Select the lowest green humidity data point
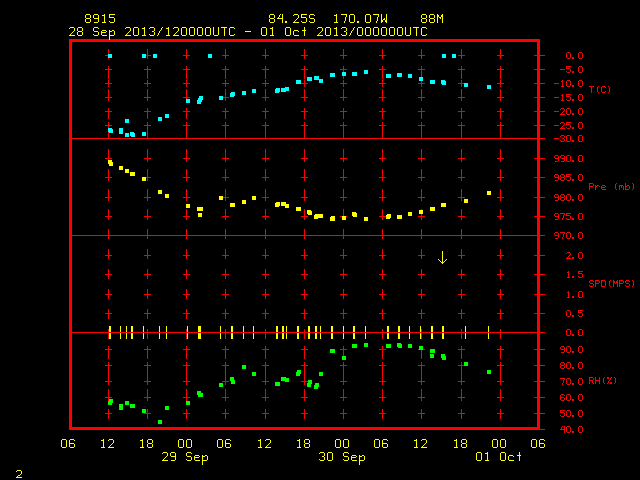 (160, 422)
